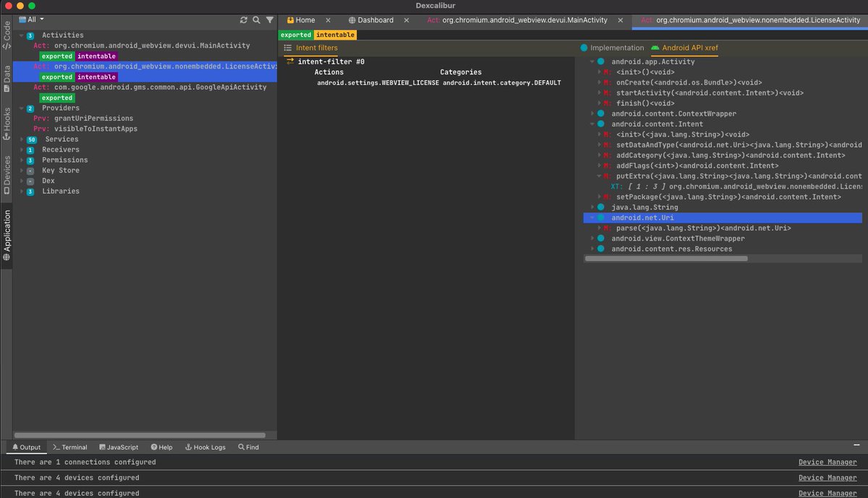The height and width of the screenshot is (498, 868).
Task: Expand the Dex tree node
Action: tap(22, 181)
